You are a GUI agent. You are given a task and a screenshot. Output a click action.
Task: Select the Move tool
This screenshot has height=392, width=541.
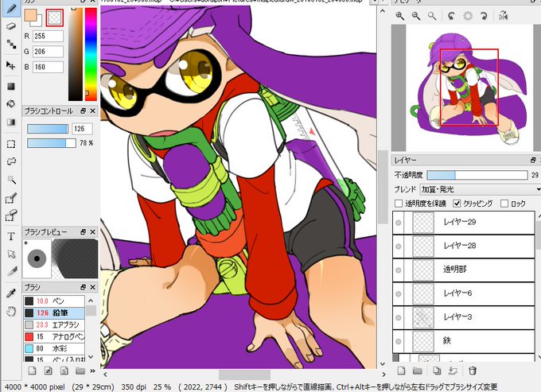pos(11,65)
